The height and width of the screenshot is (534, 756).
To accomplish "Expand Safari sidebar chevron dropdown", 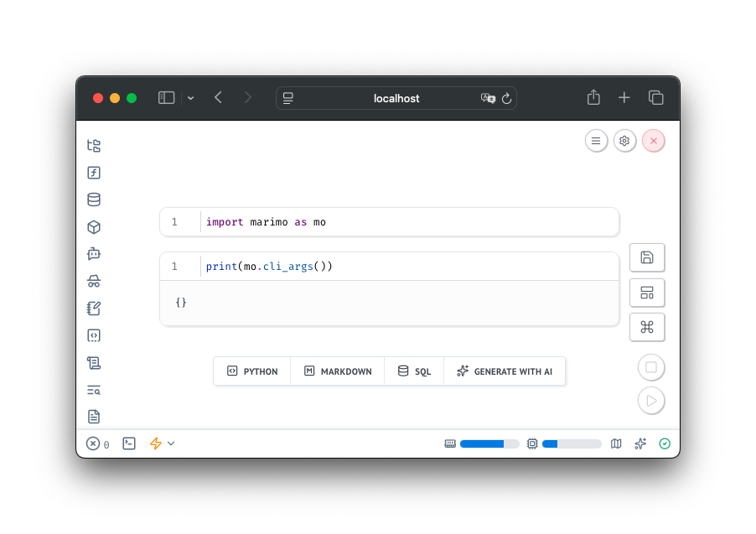I will [191, 98].
